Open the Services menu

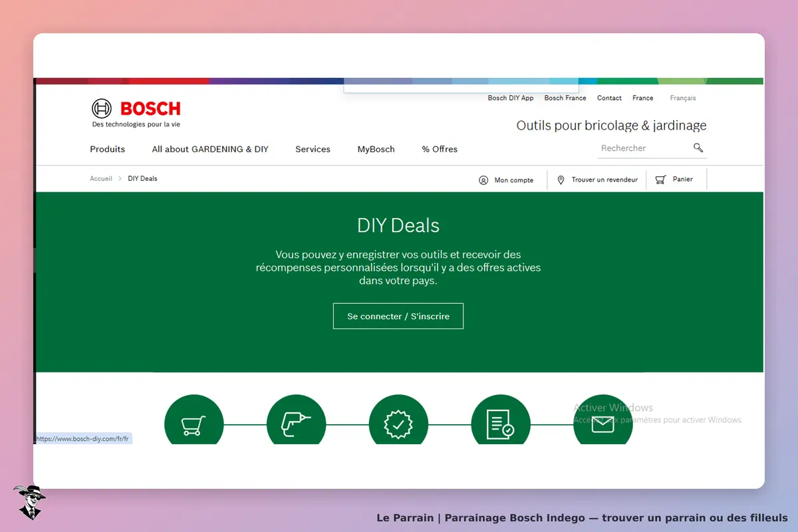coord(313,149)
